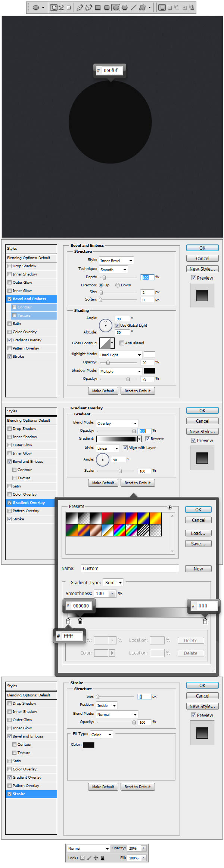Select the Down direction radio button

point(118,285)
